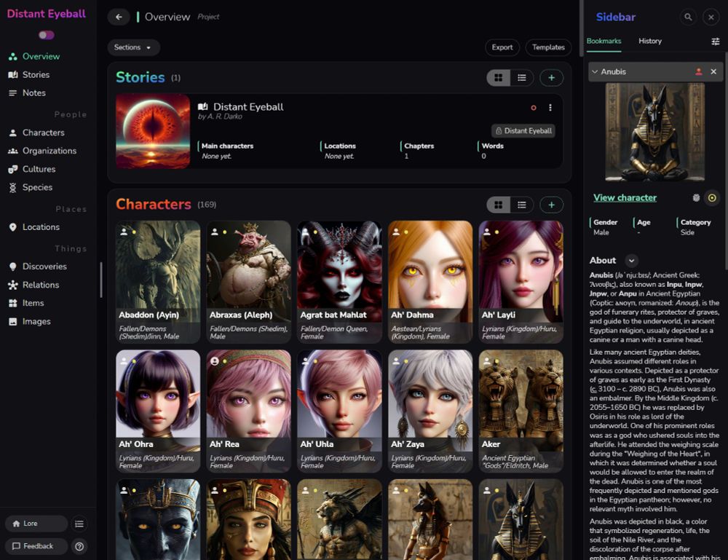
Task: Click the Discoveries lightbulb icon
Action: click(x=13, y=267)
